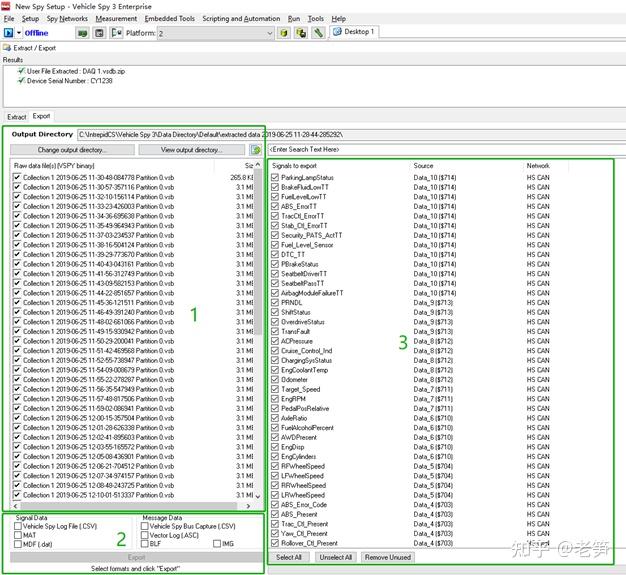The image size is (626, 575).
Task: Click the wrench tool icon in toolbar
Action: 318,33
